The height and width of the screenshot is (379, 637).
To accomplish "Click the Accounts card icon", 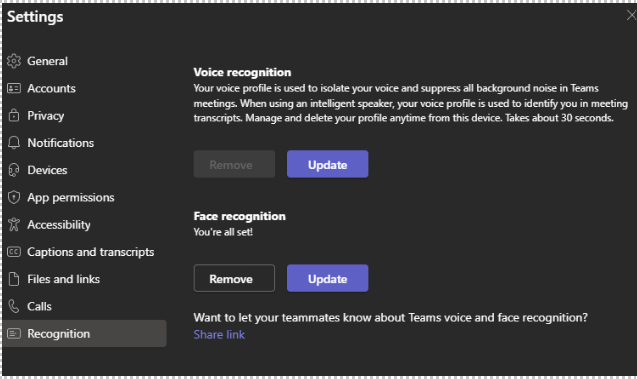I will pyautogui.click(x=14, y=88).
